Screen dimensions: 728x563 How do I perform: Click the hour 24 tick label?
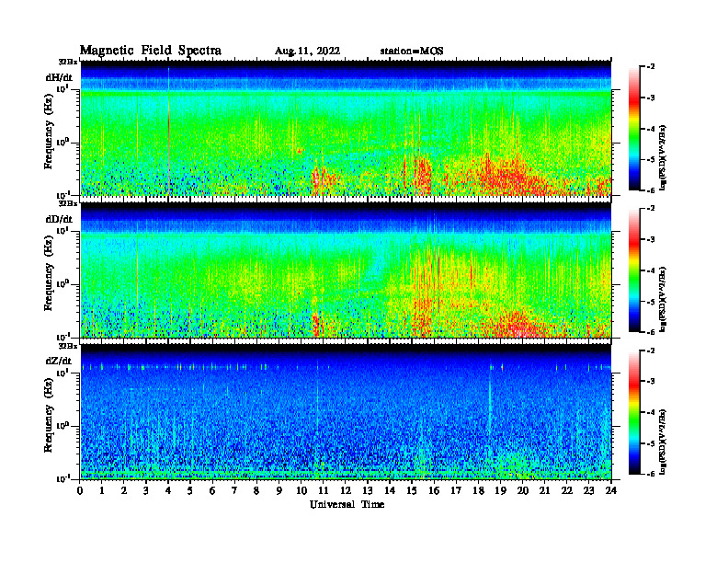[611, 491]
